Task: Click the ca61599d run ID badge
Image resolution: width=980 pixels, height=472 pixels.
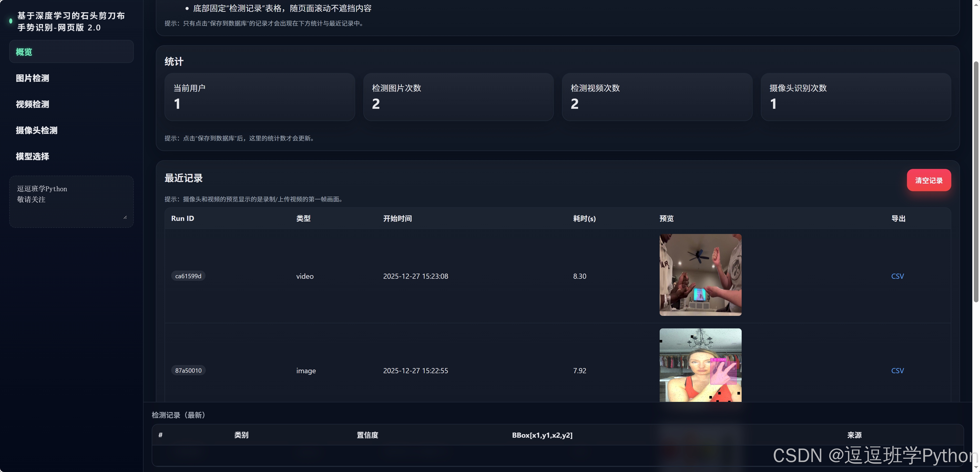Action: tap(188, 276)
